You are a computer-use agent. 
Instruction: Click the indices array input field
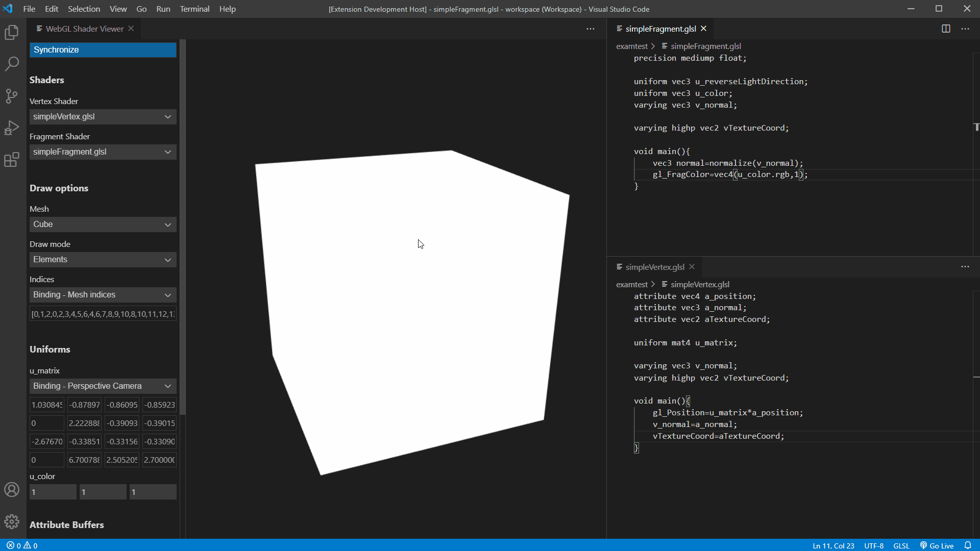(103, 314)
